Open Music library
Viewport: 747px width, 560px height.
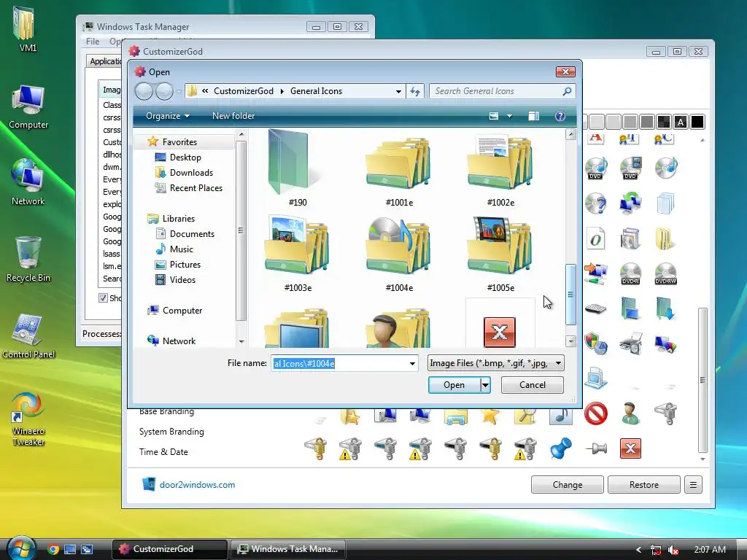point(181,249)
